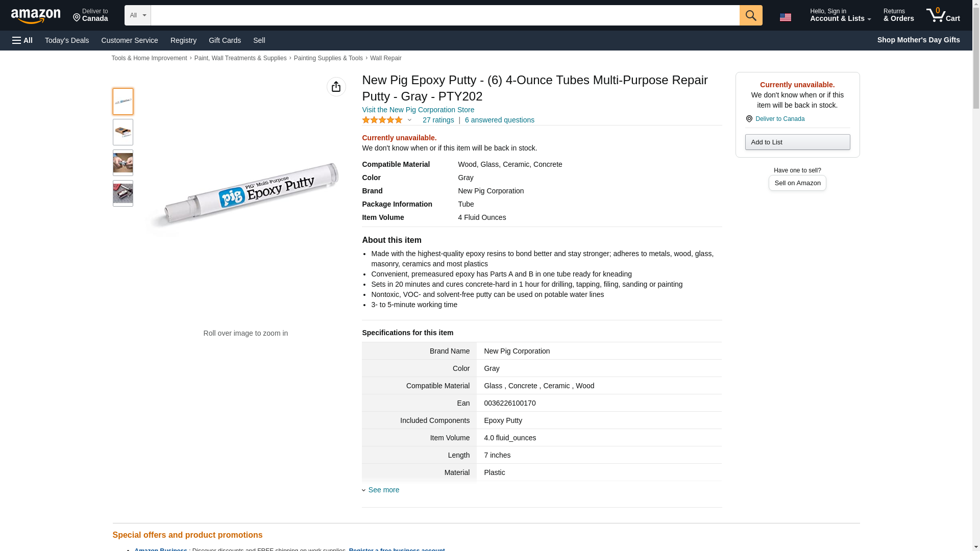Select the second product thumbnail image
This screenshot has height=551, width=980.
point(123,132)
